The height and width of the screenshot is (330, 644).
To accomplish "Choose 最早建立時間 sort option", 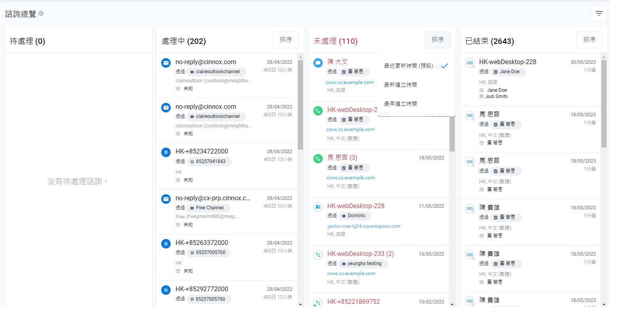I will tap(401, 104).
